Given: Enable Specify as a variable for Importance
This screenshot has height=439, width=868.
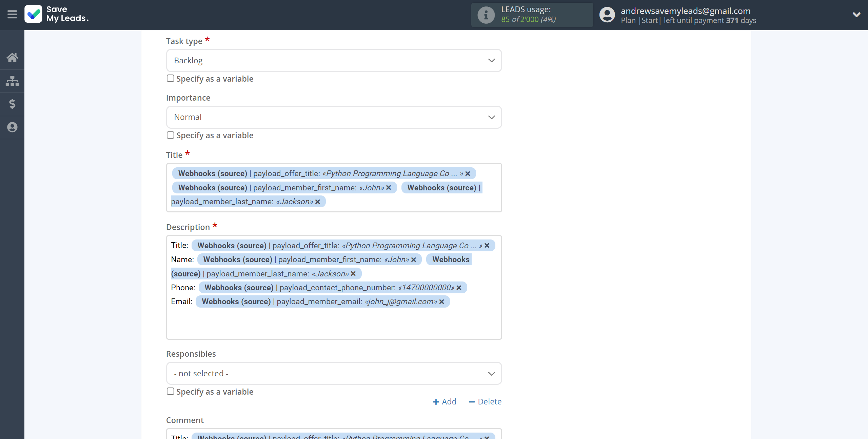Looking at the screenshot, I should [171, 135].
